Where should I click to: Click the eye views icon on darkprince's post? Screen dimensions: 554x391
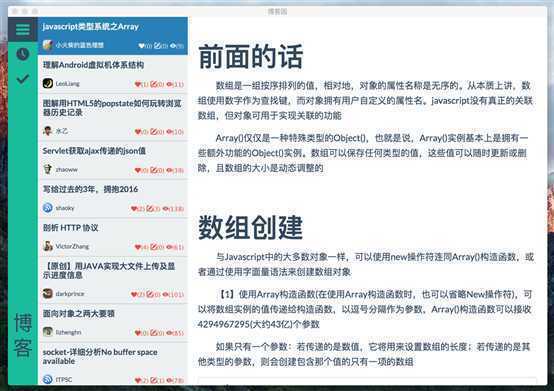pyautogui.click(x=165, y=294)
